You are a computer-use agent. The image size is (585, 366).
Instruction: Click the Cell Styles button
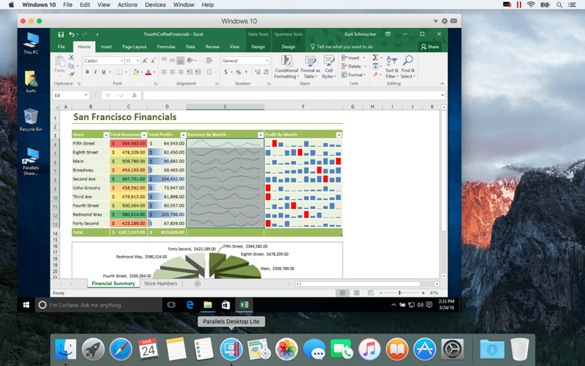pos(329,67)
